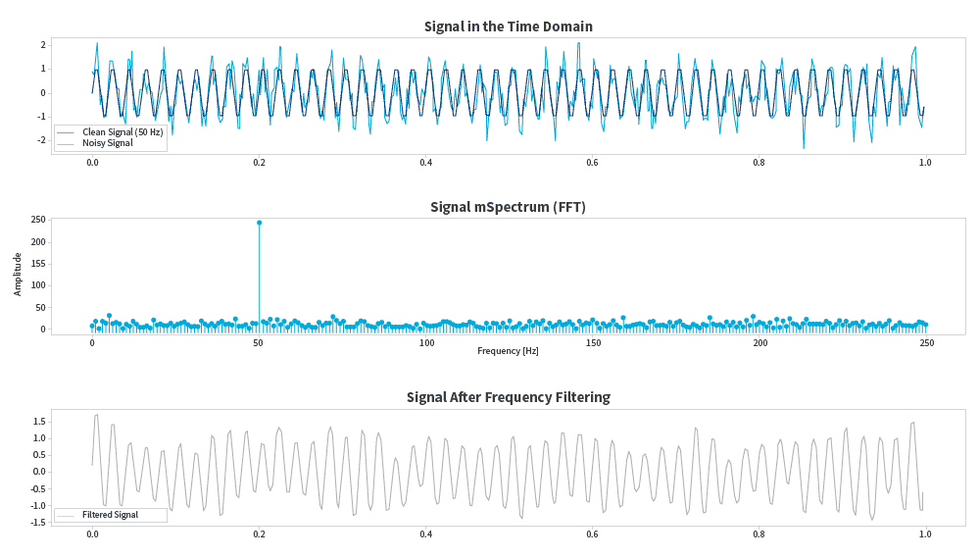This screenshot has width=980, height=559.
Task: Click the Amplitude y-axis label
Action: pyautogui.click(x=18, y=275)
